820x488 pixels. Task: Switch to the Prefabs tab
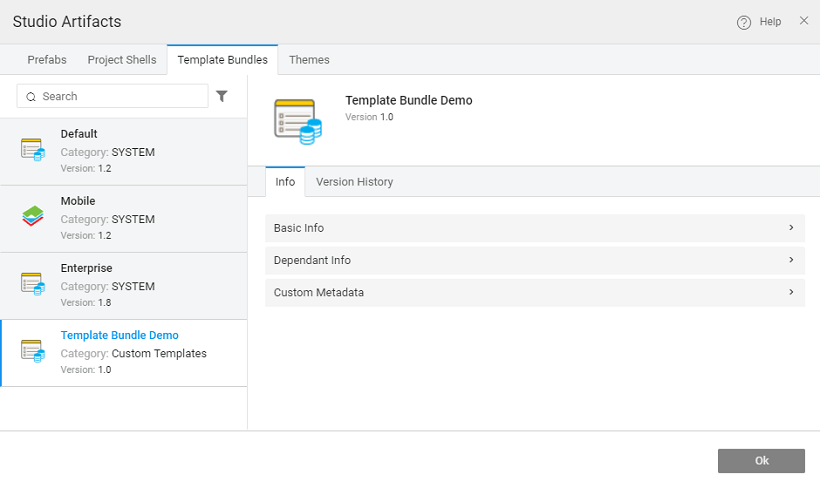pos(47,60)
